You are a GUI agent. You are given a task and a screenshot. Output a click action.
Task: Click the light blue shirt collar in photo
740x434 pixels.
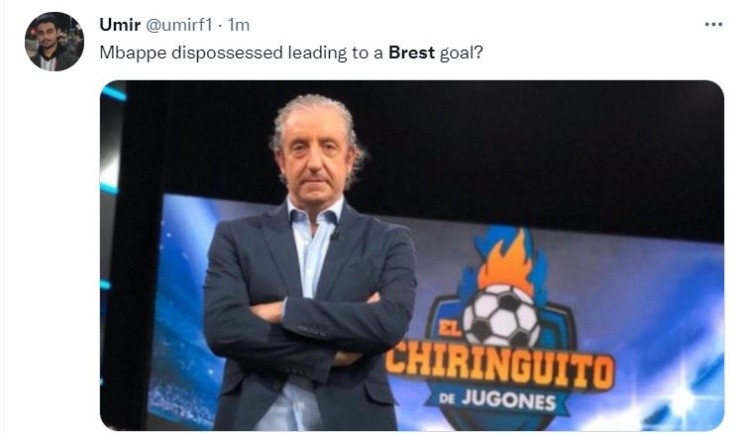click(x=314, y=212)
